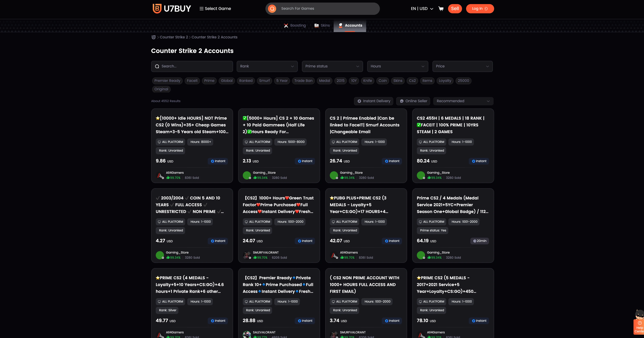This screenshot has height=338, width=644.
Task: Open Select Game hamburger menu
Action: 215,9
